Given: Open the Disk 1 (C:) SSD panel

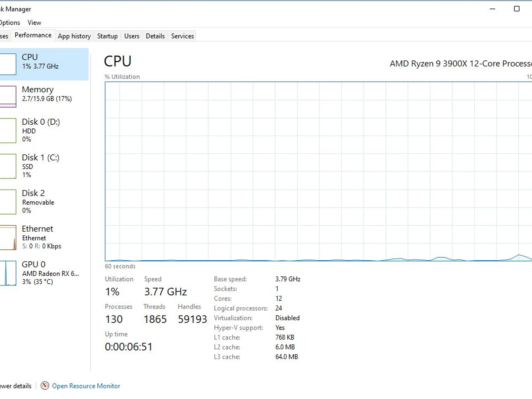Looking at the screenshot, I should point(44,166).
